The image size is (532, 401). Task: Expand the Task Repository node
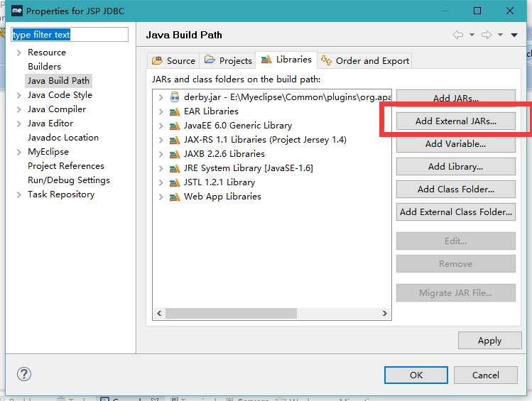19,194
